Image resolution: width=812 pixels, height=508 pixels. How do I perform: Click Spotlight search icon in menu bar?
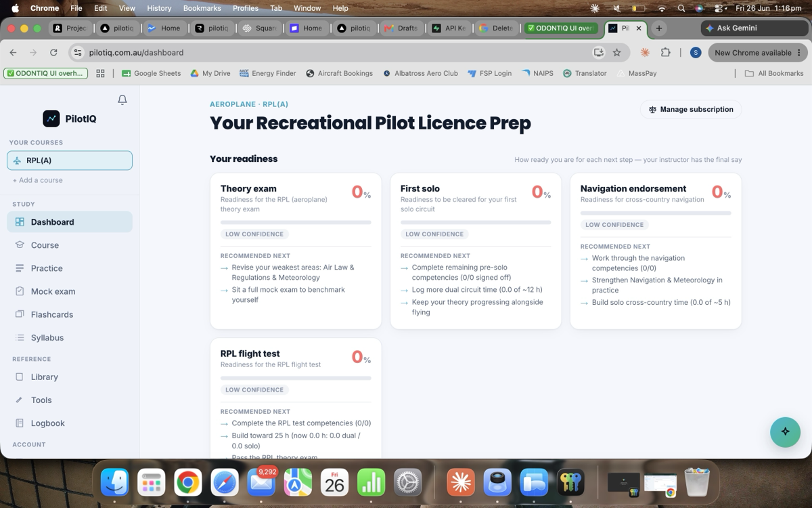(681, 8)
